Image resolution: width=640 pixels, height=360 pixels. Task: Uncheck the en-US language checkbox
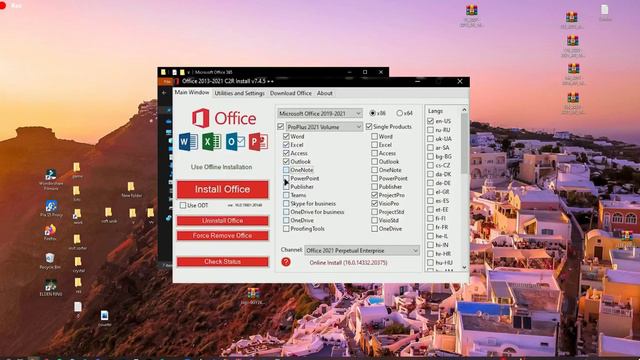click(x=430, y=121)
